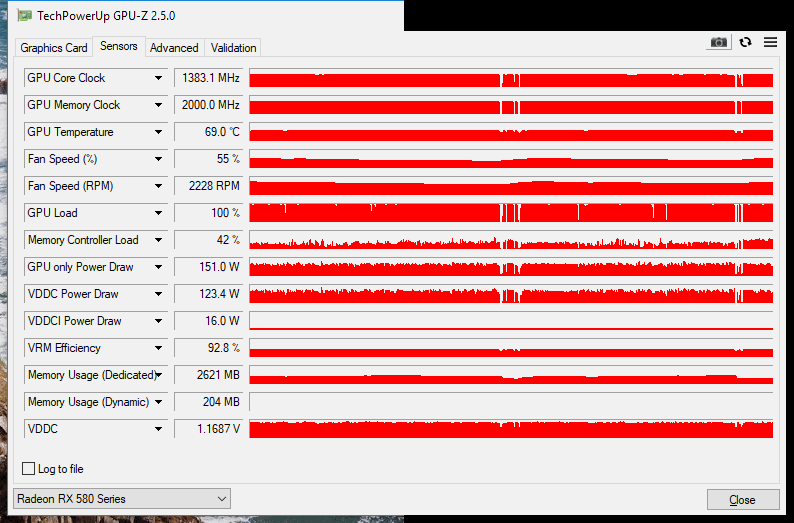Open the VDDCI Power Draw dropdown
This screenshot has width=794, height=523.
158,321
